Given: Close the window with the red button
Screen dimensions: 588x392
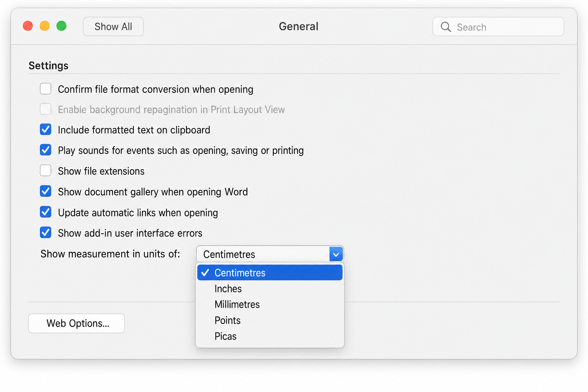Looking at the screenshot, I should [x=28, y=26].
